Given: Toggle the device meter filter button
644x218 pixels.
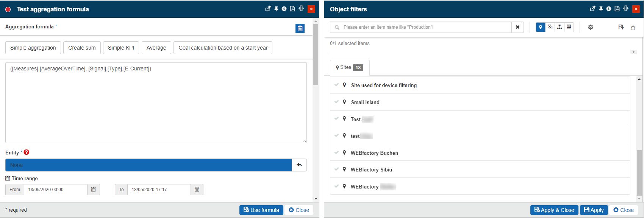Looking at the screenshot, I should [x=569, y=27].
